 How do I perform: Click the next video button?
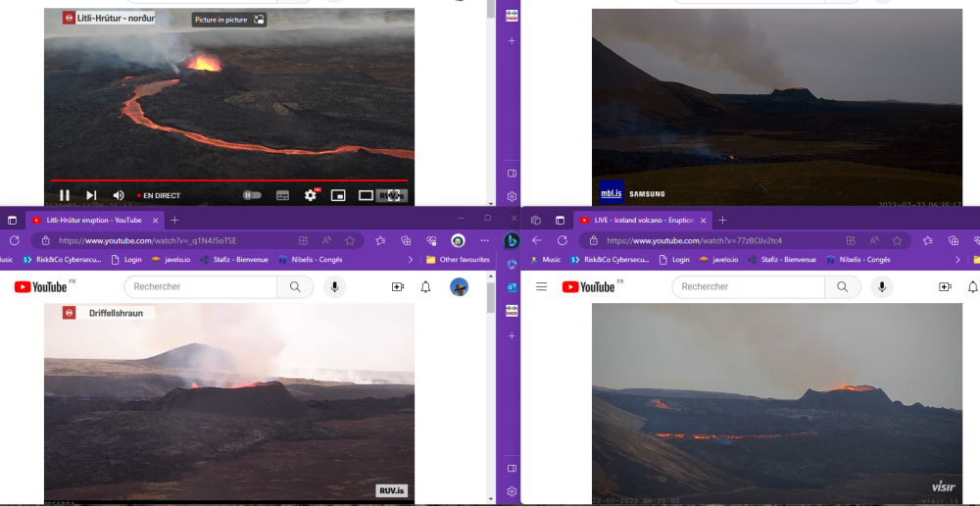pos(91,195)
